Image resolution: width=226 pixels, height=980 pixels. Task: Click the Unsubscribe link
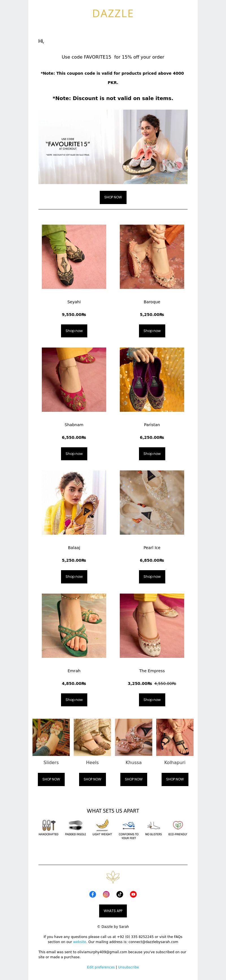coord(129,967)
